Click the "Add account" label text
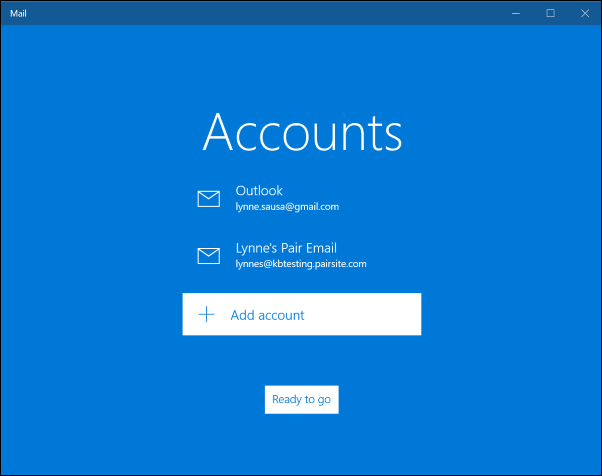This screenshot has width=602, height=476. coord(267,315)
